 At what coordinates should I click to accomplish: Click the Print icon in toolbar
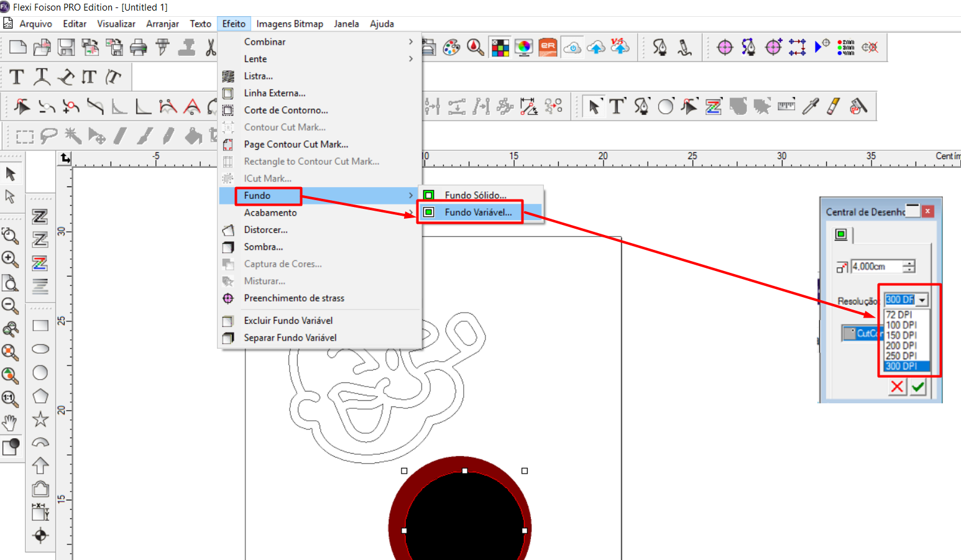click(x=139, y=47)
